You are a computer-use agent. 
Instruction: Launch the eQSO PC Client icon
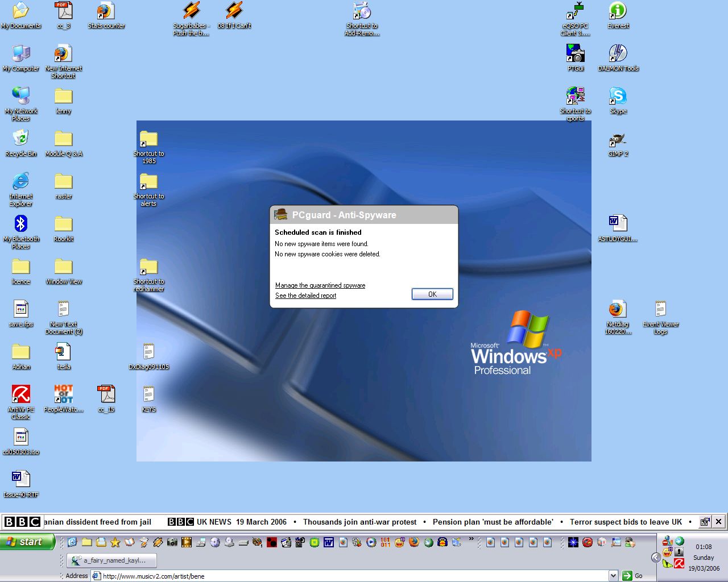pos(575,19)
